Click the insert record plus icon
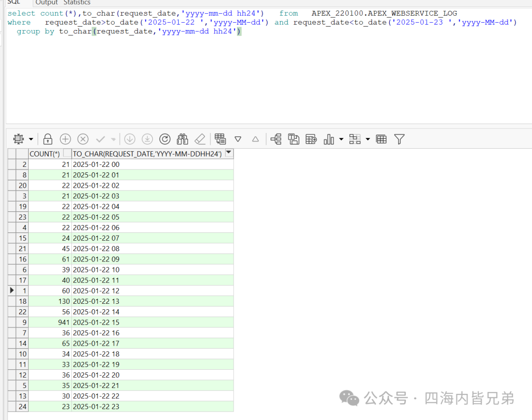 (65, 139)
